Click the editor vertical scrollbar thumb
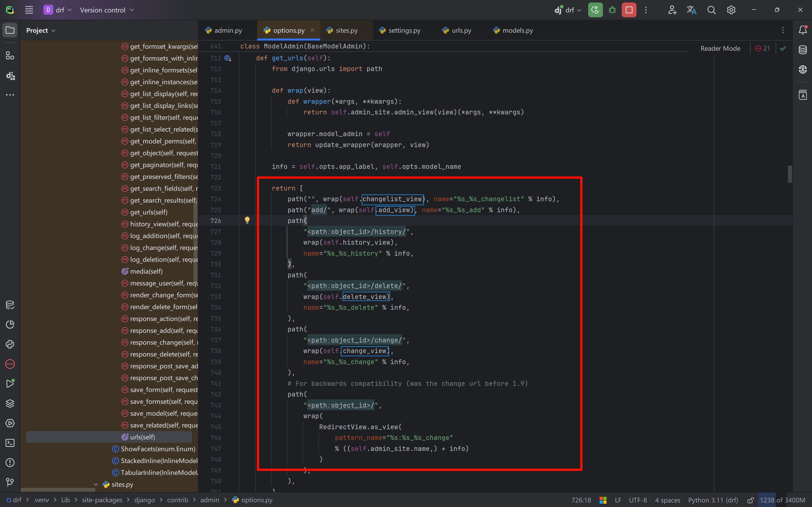 tap(790, 174)
